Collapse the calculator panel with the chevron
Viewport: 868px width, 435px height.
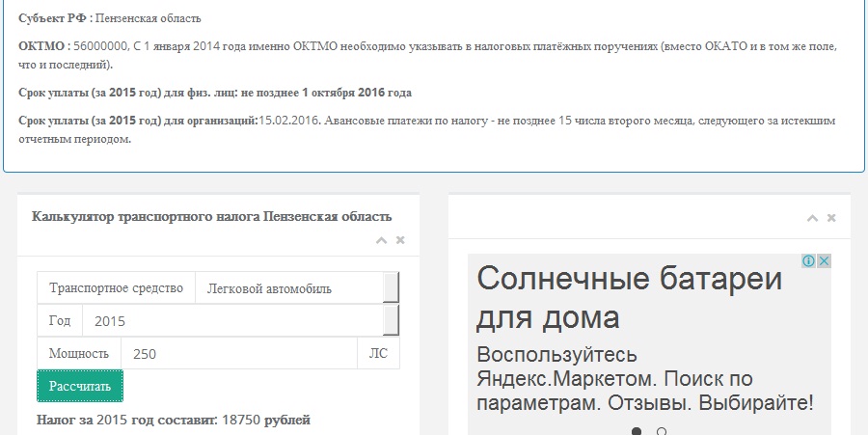click(x=381, y=240)
